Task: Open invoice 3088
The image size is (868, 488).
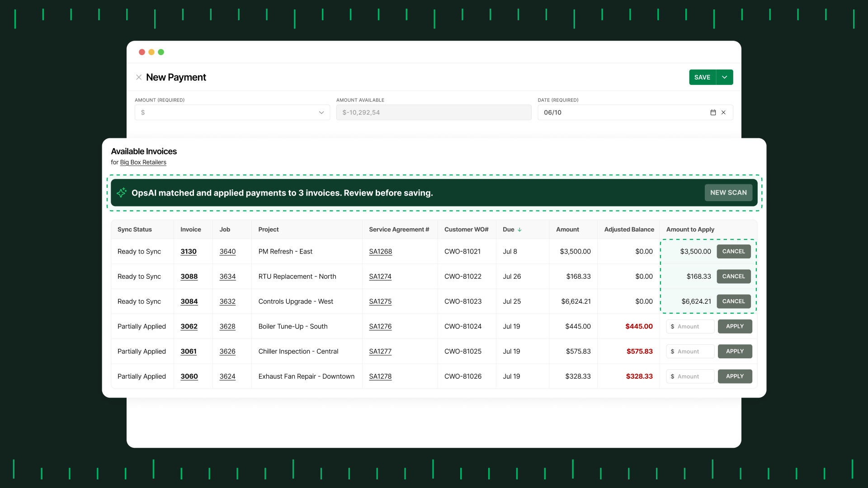Action: pos(189,276)
